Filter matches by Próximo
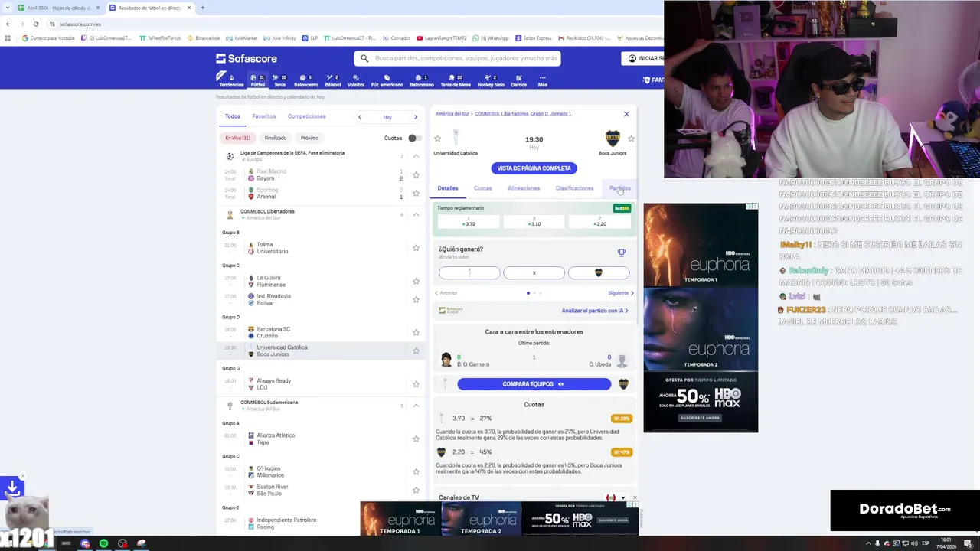Image resolution: width=980 pixels, height=551 pixels. (309, 138)
